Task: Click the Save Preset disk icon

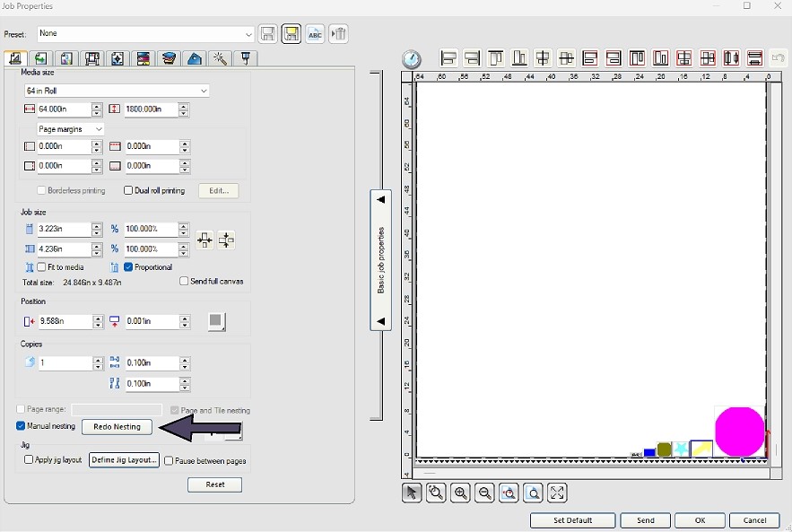Action: [x=267, y=33]
